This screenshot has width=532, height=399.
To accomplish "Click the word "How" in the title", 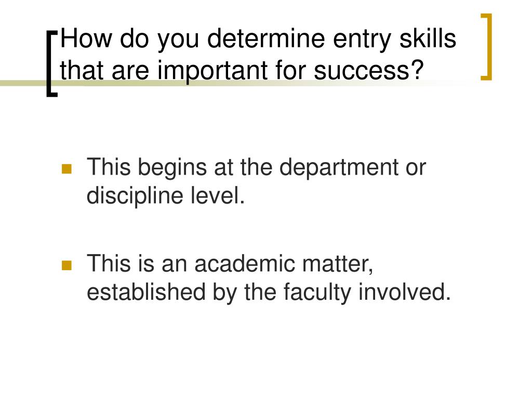I will 86,38.
